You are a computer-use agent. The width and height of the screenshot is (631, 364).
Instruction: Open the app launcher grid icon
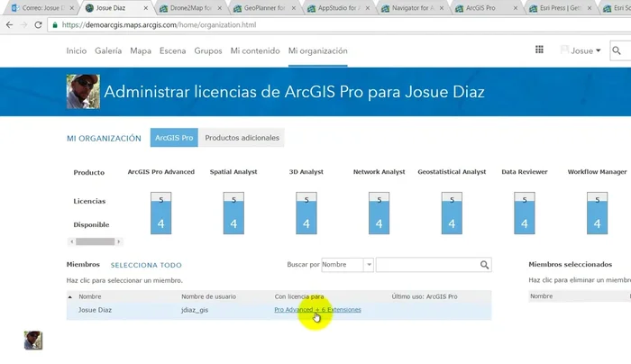pyautogui.click(x=539, y=50)
